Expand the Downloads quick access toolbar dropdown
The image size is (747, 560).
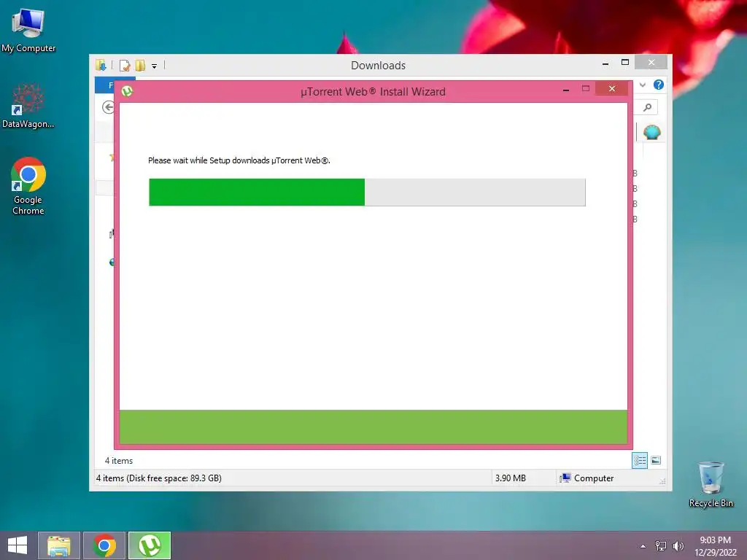click(155, 66)
